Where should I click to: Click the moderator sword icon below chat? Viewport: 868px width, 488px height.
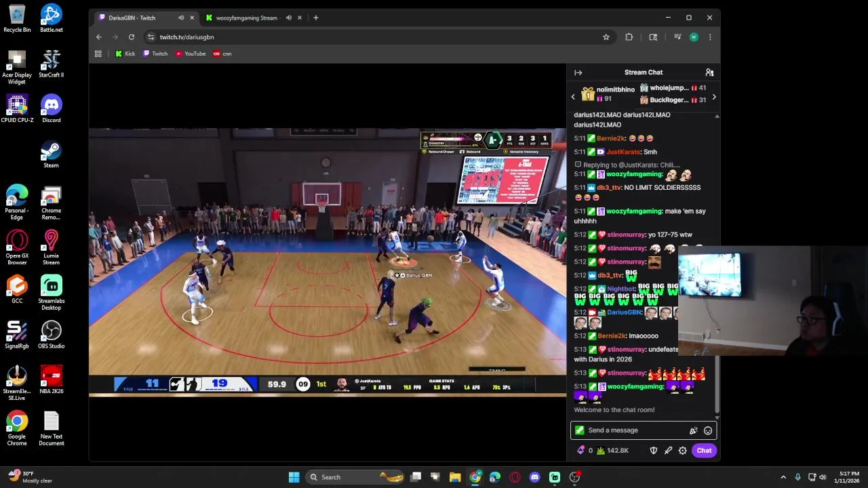point(668,451)
